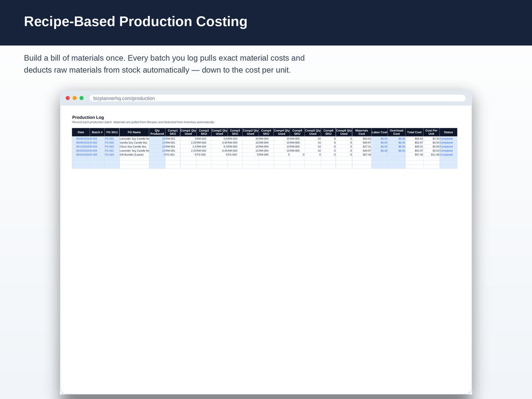This screenshot has width=532, height=399.
Task: Click the 06/24/2026 date cell
Action: [x=81, y=154]
